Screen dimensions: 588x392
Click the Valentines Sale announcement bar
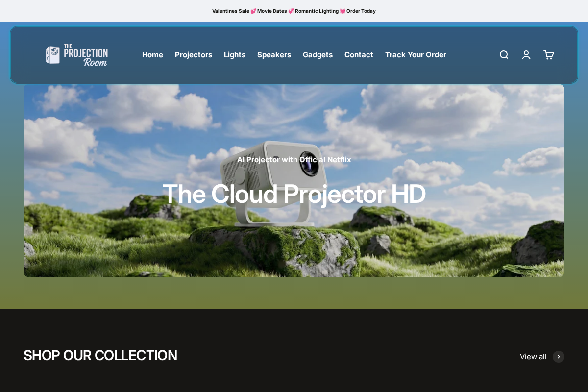click(294, 11)
